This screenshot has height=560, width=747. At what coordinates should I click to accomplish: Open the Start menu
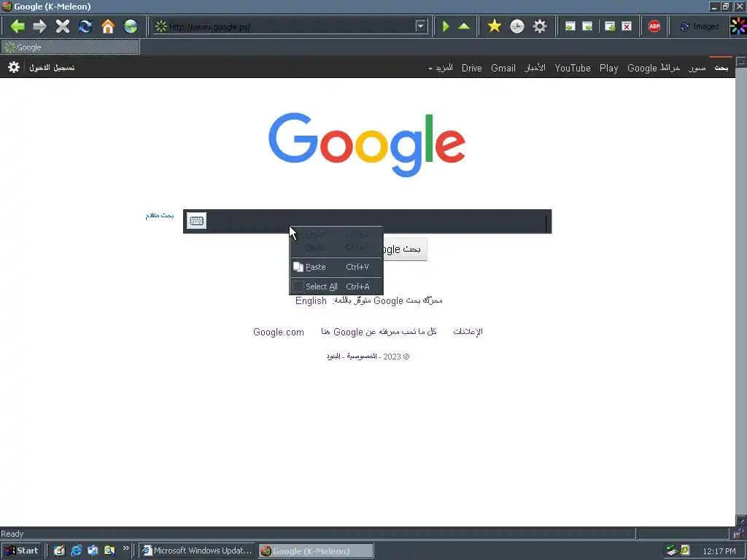click(x=21, y=551)
